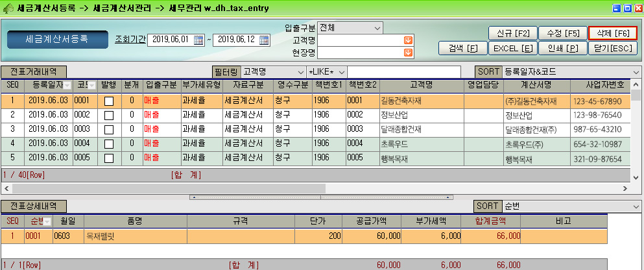
Task: Click the 검색 [F] button
Action: tap(462, 48)
